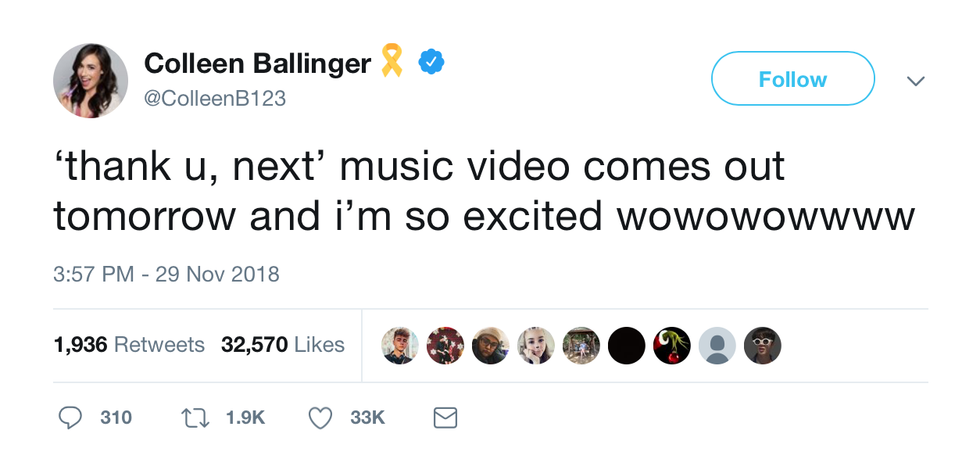Open the solid black liker avatar
Viewport: 980px width, 474px height.
[x=626, y=345]
